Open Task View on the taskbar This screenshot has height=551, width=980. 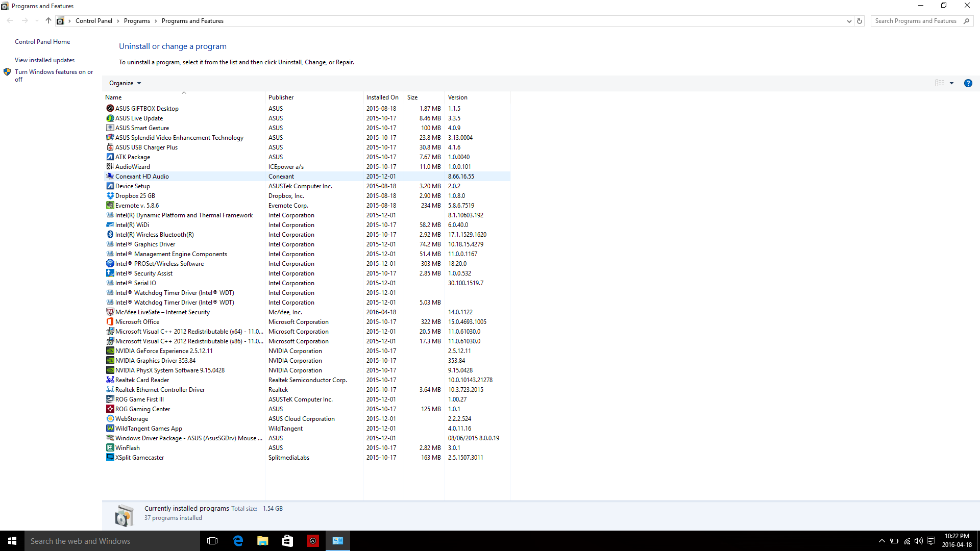(212, 541)
